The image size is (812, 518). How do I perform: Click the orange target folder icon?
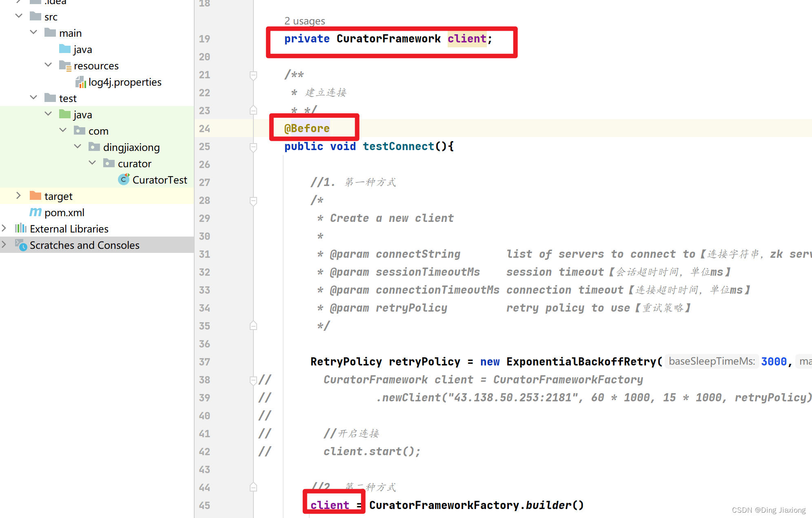click(x=35, y=196)
